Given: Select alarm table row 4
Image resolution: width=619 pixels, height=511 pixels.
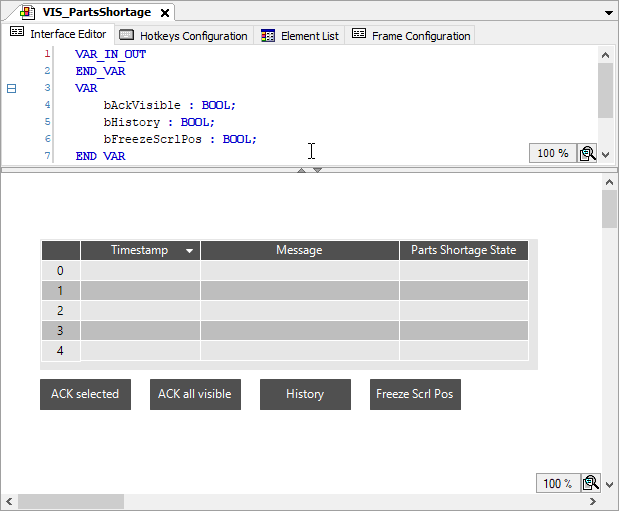Looking at the screenshot, I should 285,351.
